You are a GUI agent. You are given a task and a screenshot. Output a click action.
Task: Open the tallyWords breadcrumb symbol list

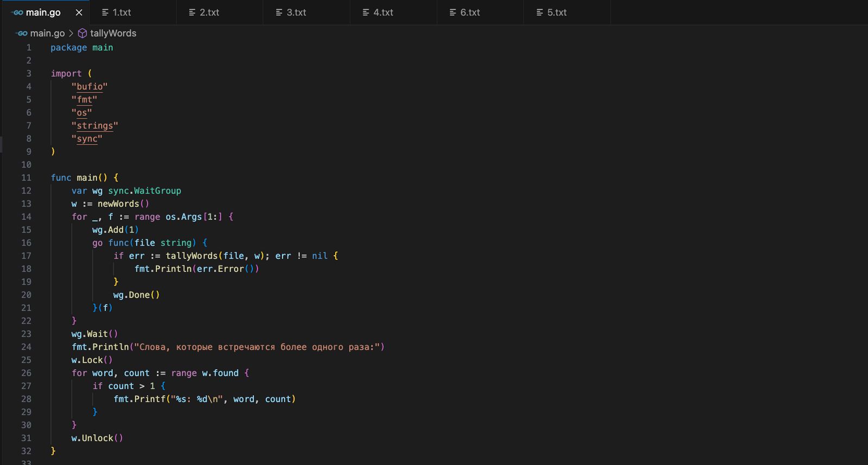(x=113, y=34)
